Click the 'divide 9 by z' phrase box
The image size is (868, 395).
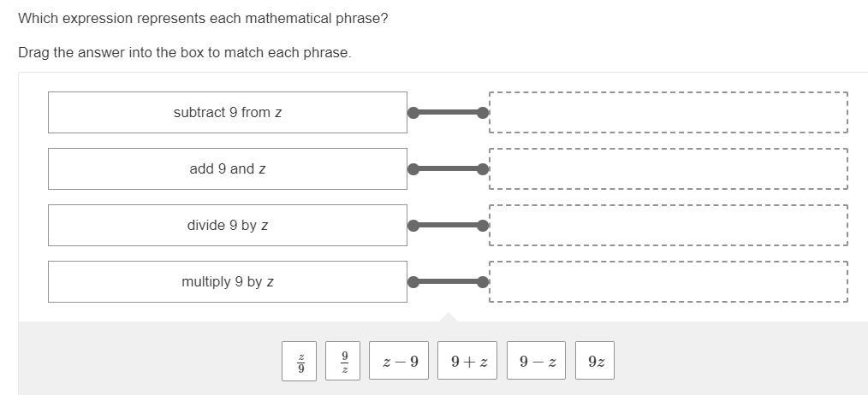pos(227,226)
